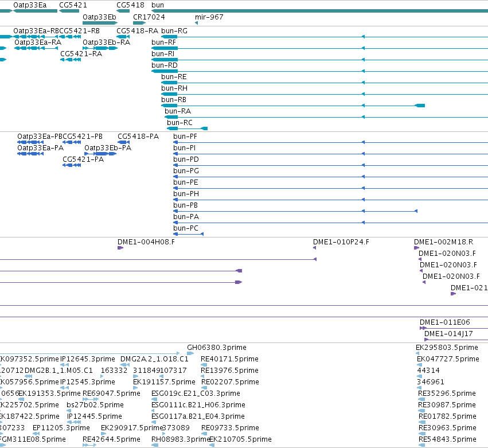488x448 pixels.
Task: Select BAC label DME1-011E06
Action: [445, 322]
